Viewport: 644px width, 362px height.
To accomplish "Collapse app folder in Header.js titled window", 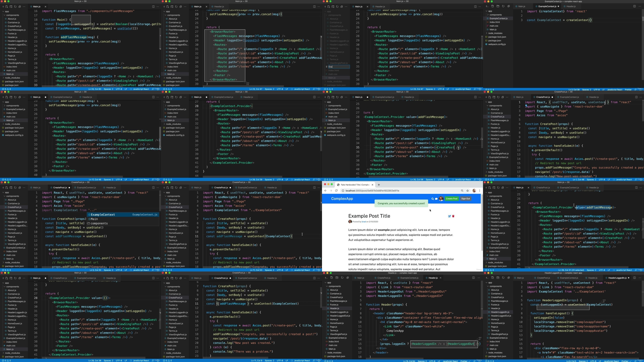I will tap(328, 283).
